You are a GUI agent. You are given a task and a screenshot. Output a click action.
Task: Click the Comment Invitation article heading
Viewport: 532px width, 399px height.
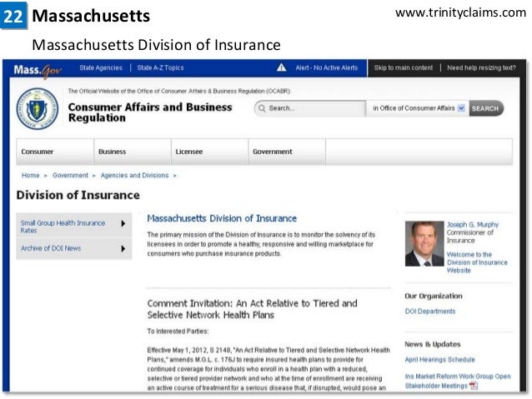point(252,309)
